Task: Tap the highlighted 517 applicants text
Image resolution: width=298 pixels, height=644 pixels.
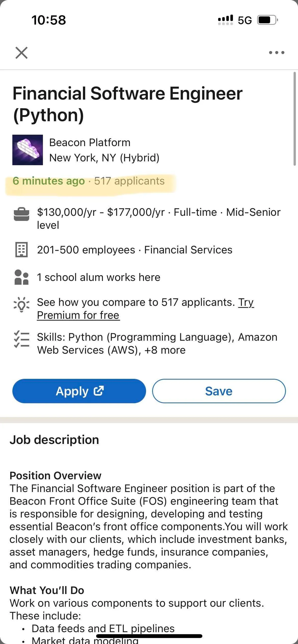Action: 129,181
